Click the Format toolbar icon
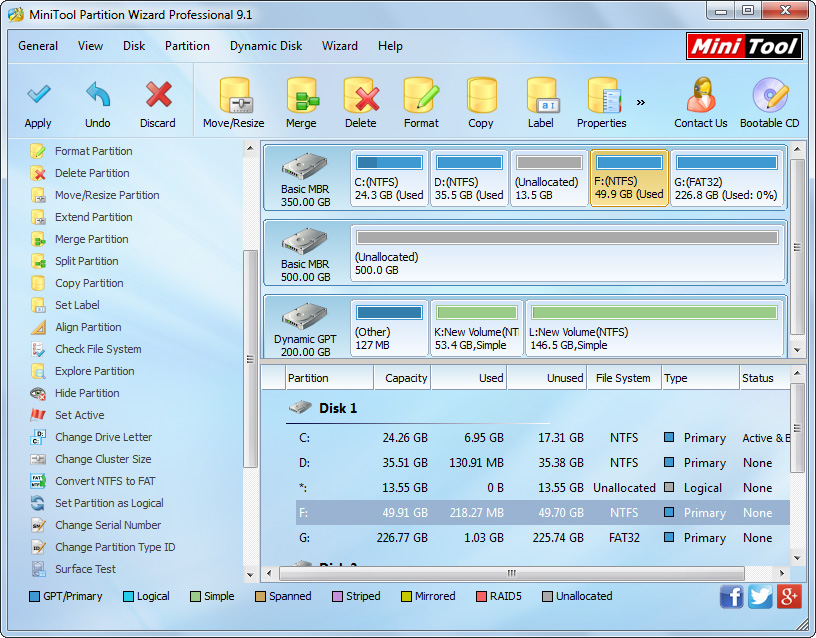Screen dimensions: 816x638 (422, 95)
